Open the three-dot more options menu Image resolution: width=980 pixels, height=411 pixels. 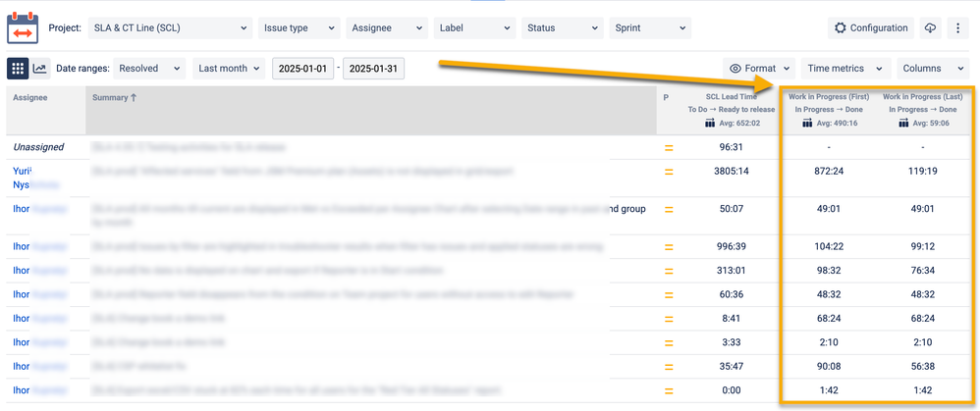[957, 28]
